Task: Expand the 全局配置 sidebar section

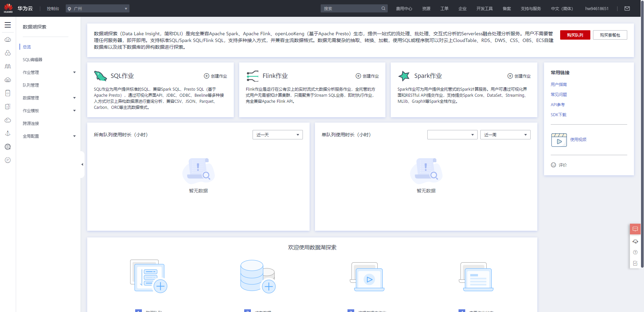Action: 48,136
